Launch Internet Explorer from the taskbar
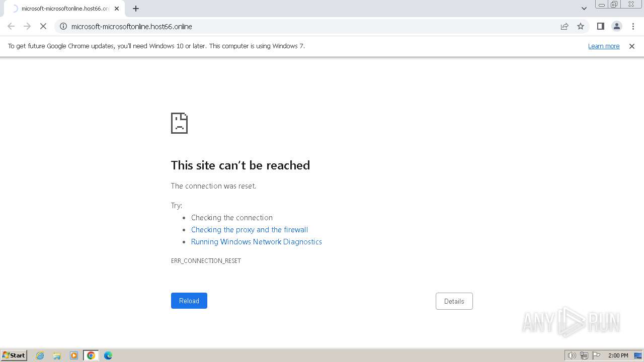Viewport: 644px width, 362px height. coord(40,355)
